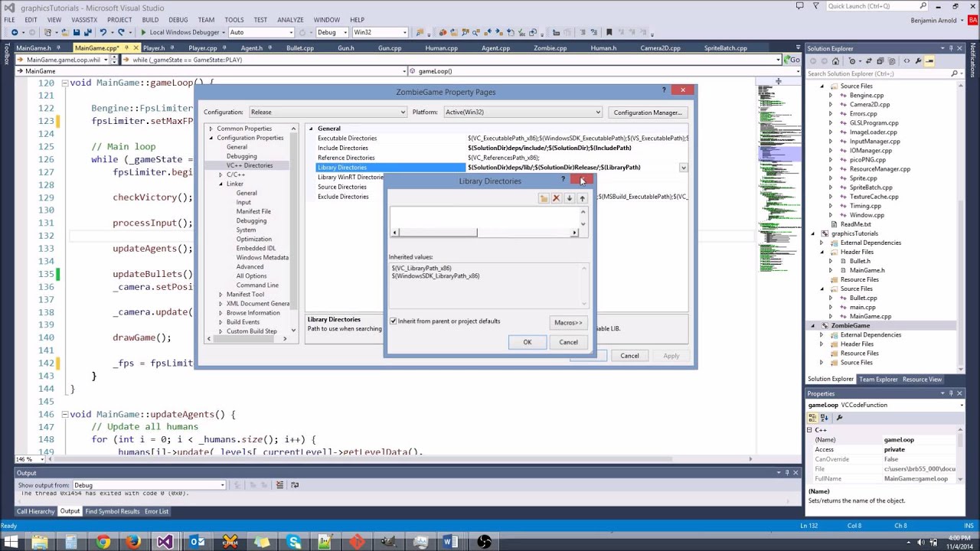Screen dimensions: 980x551
Task: Expand C/C++ node in property tree
Action: (220, 174)
